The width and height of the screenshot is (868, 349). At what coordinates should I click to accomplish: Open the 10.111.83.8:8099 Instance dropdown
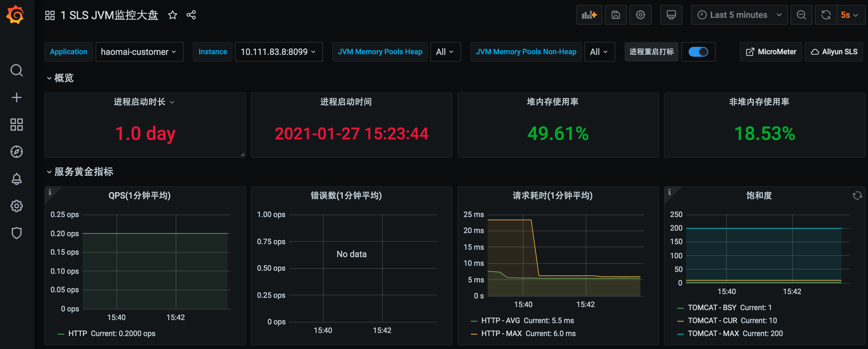click(x=279, y=52)
